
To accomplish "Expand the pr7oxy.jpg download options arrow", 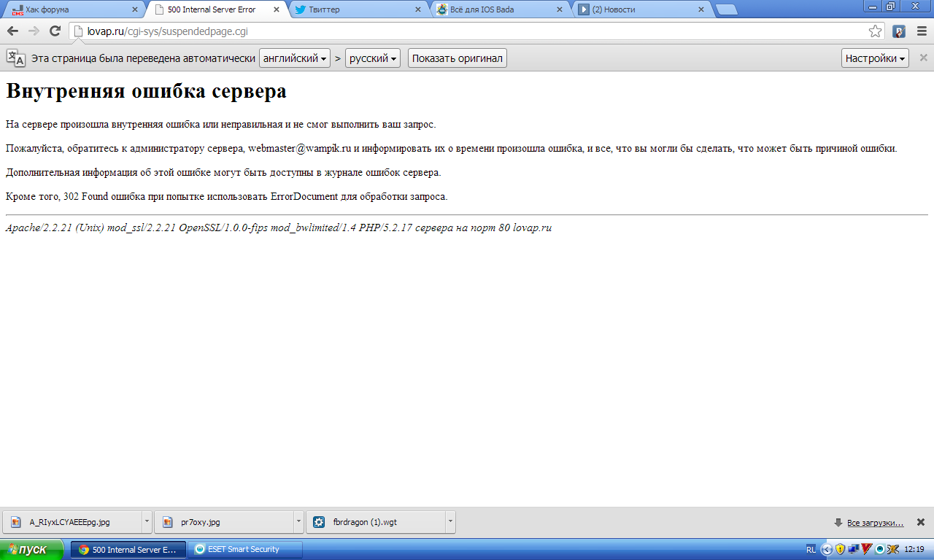I will coord(298,522).
